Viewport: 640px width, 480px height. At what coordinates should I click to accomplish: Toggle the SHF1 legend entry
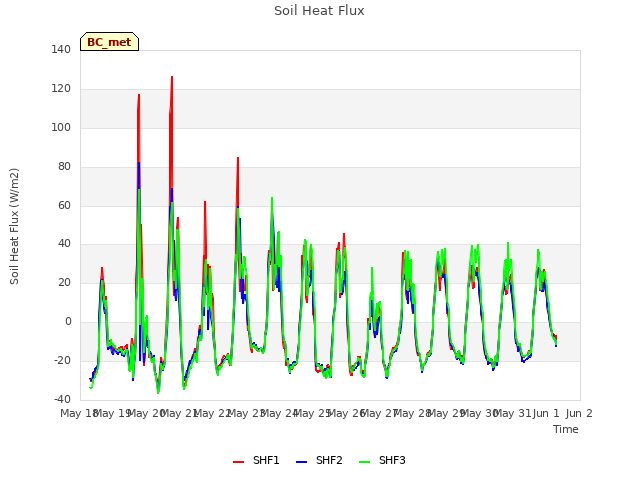pyautogui.click(x=256, y=460)
